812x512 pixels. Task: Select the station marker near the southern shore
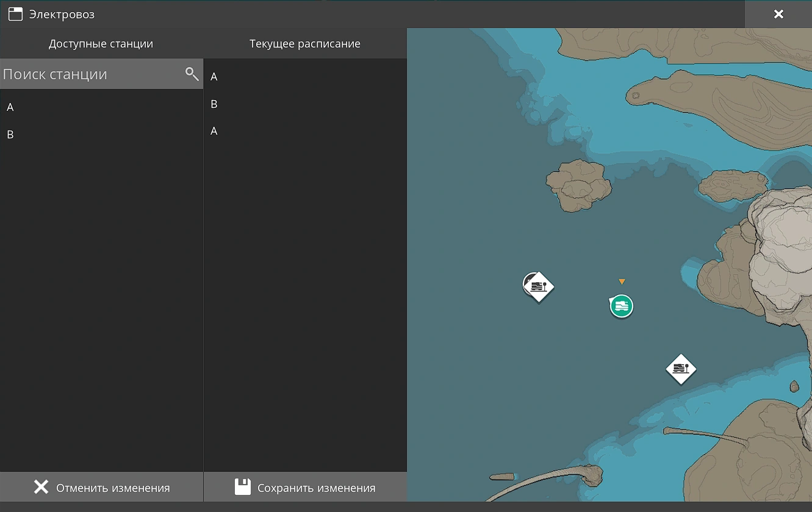681,369
